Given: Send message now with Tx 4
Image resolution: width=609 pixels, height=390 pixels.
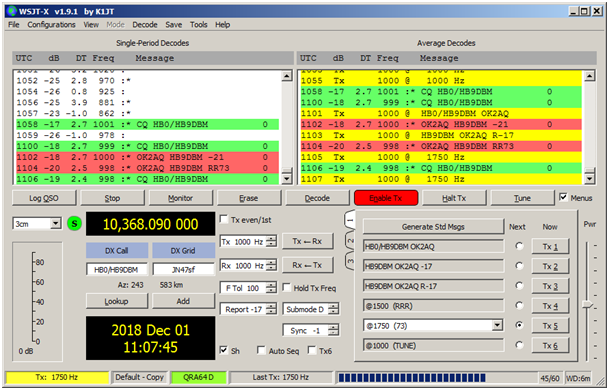Looking at the screenshot, I should click(x=550, y=306).
